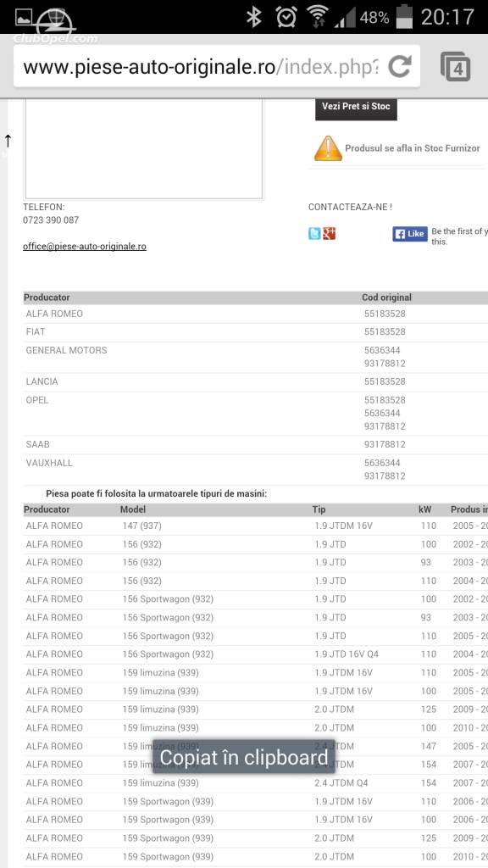Tap the alarm clock status icon

pos(286,17)
